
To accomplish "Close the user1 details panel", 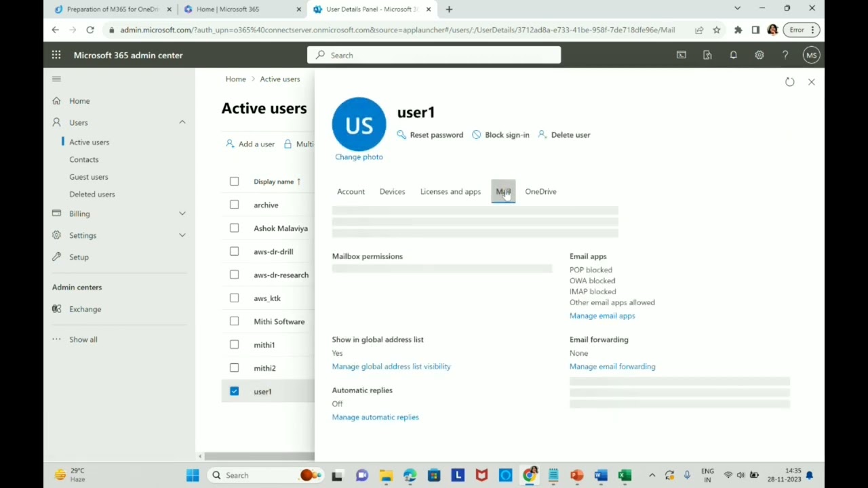I will (x=811, y=82).
